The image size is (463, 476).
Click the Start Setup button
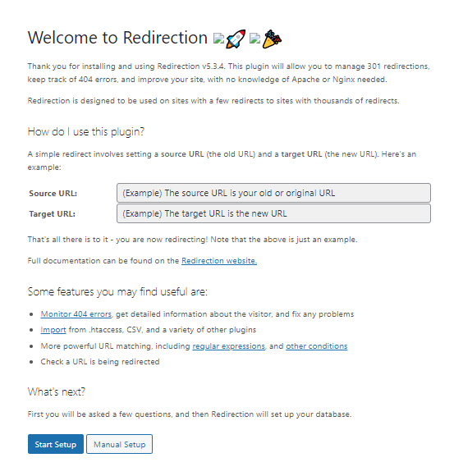coord(56,444)
